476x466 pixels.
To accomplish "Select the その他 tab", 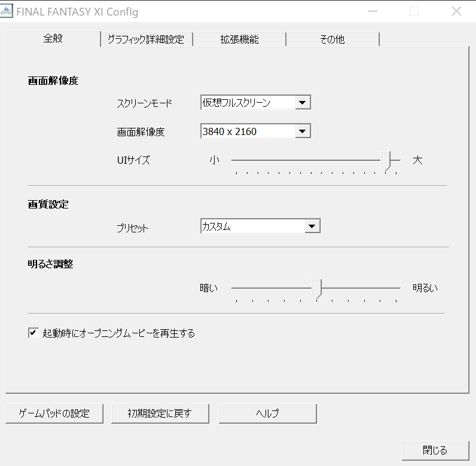I will pos(332,39).
